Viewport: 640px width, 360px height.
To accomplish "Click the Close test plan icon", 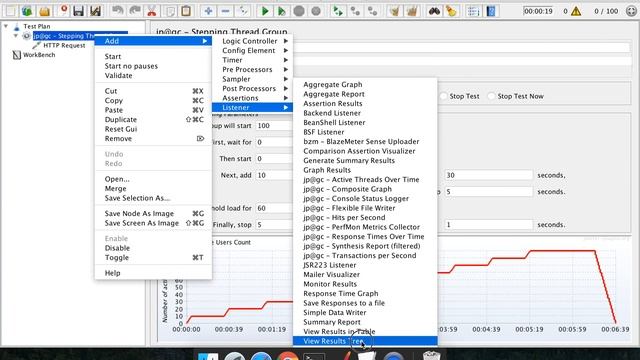I will [63, 11].
